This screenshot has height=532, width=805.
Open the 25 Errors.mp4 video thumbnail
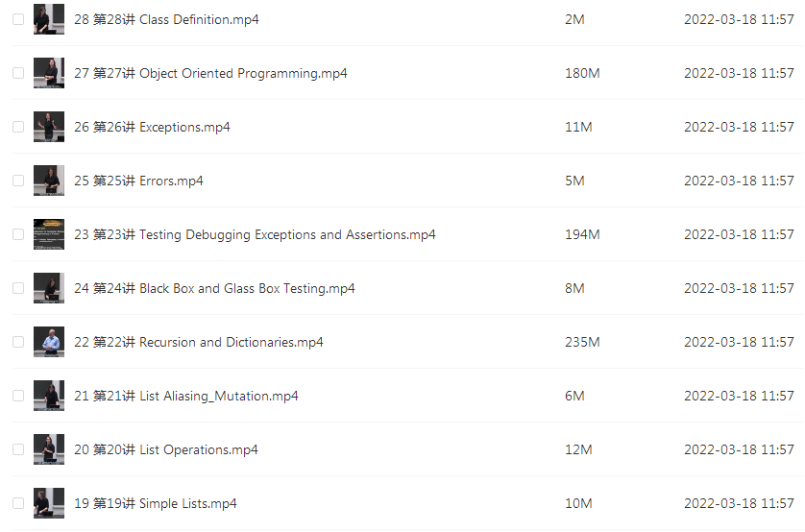[49, 181]
